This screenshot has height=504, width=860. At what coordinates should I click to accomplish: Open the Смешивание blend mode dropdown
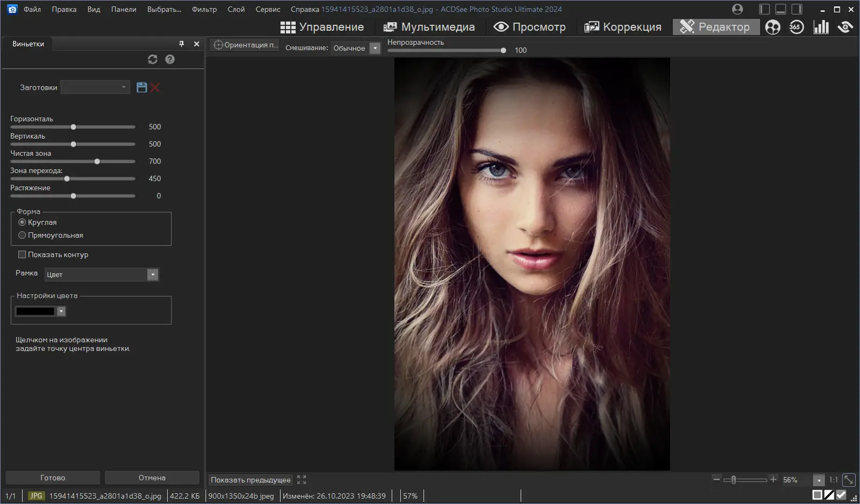[356, 48]
